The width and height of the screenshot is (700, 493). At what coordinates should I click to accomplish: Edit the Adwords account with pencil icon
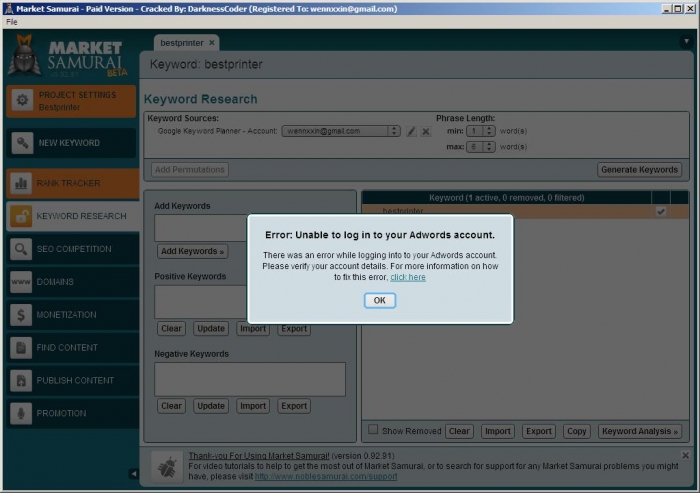pos(411,131)
